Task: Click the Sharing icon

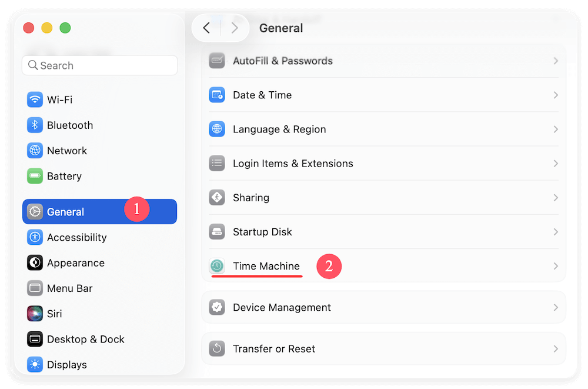Action: 217,198
